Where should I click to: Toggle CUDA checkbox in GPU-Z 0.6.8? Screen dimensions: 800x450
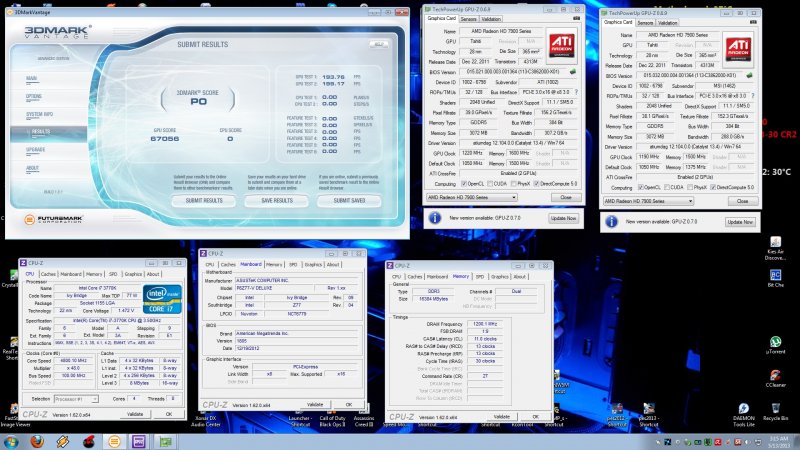tap(490, 184)
